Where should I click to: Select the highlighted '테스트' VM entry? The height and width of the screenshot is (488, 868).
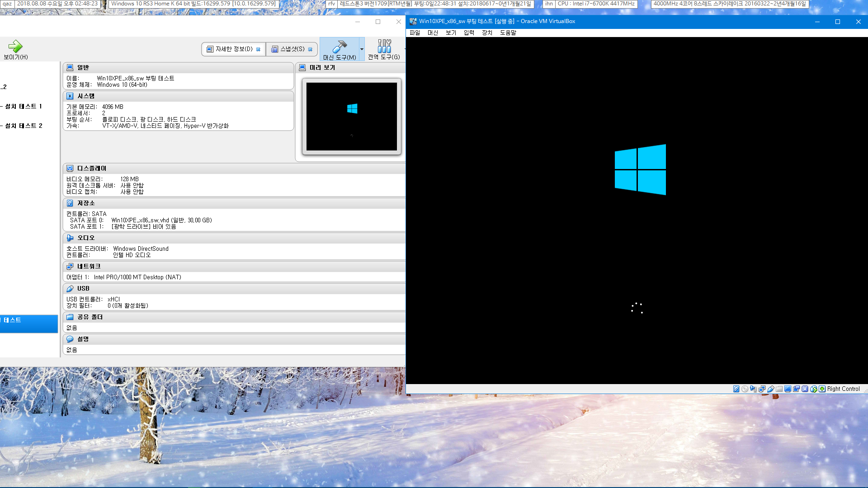[29, 324]
